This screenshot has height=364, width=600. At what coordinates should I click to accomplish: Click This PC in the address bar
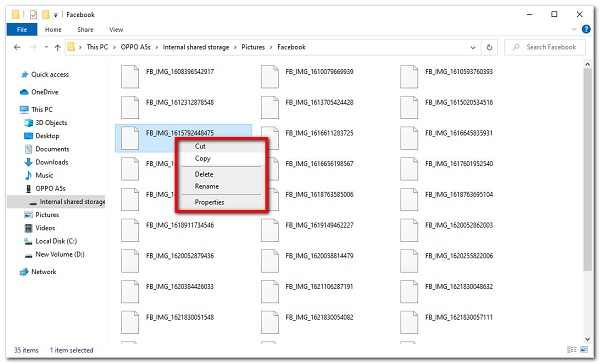97,47
